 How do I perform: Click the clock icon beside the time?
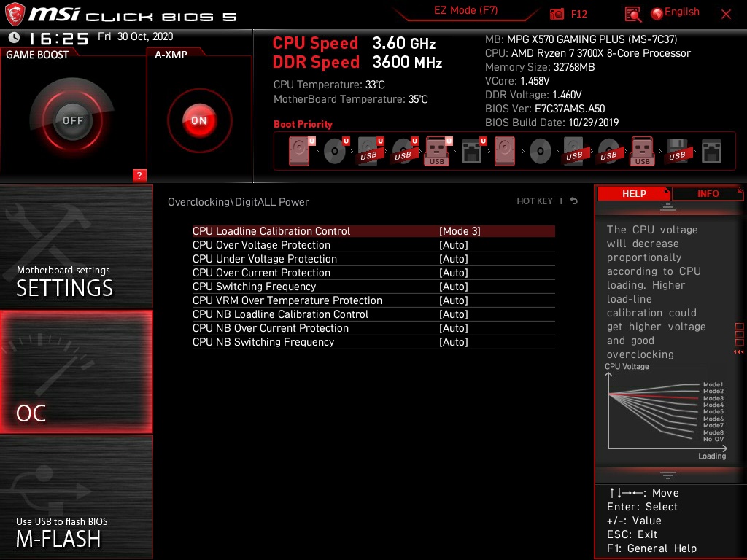click(15, 37)
